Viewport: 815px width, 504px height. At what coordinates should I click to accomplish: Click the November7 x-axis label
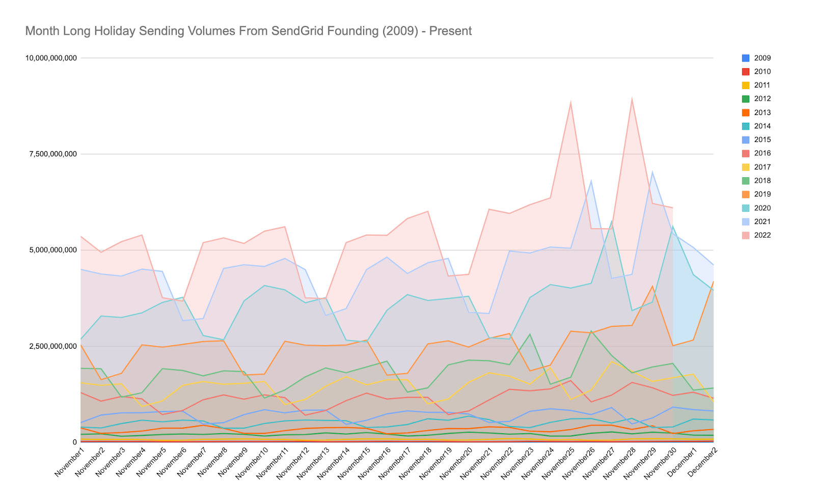pos(191,462)
